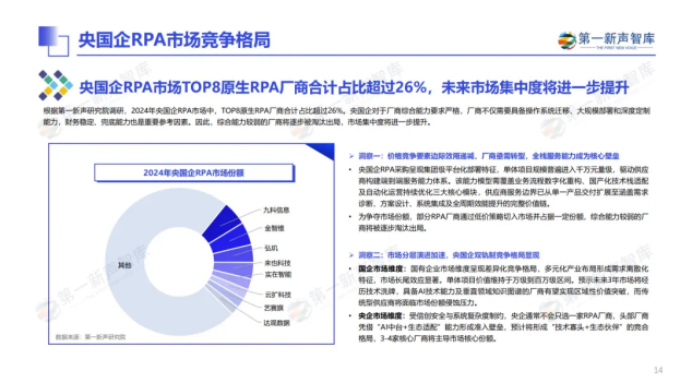Click the 实在智能 chart label
Screen dimensions: 692x383
278,274
